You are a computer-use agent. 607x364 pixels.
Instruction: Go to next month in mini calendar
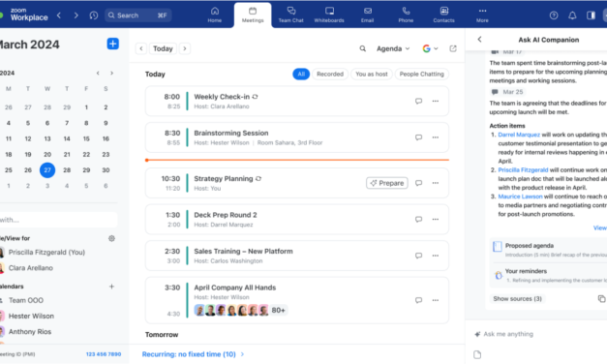[x=112, y=74]
